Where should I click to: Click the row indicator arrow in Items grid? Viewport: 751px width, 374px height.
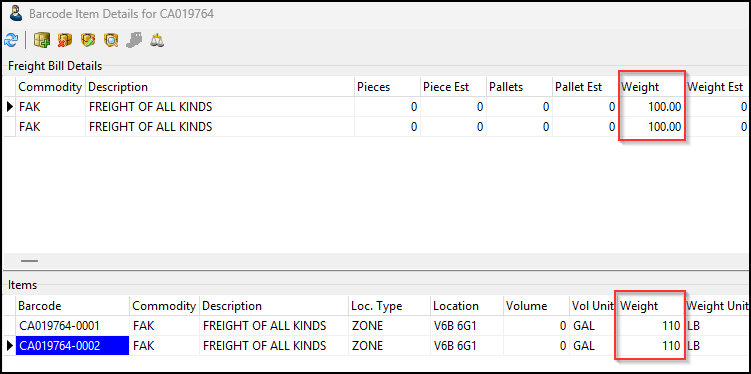coord(10,345)
